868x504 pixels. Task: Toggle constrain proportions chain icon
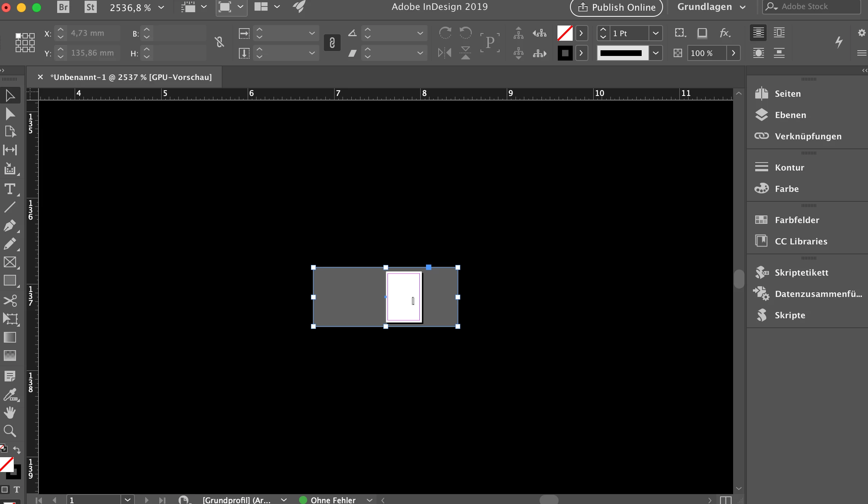[219, 42]
